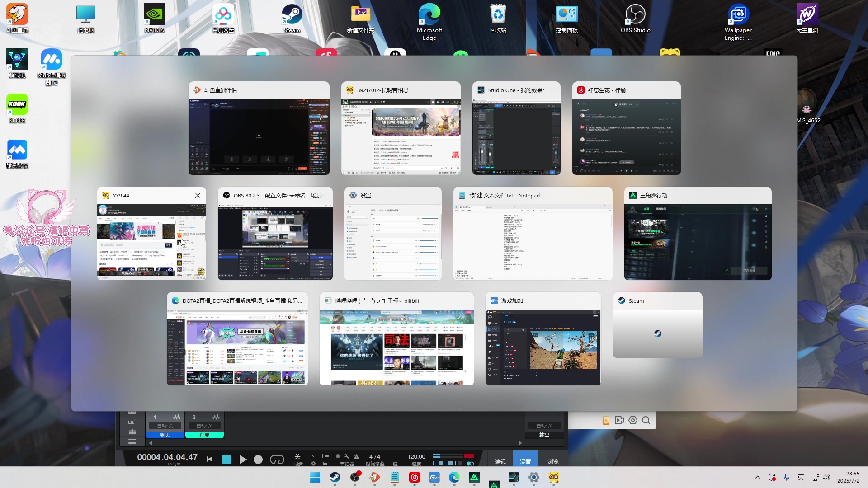Switch to the Steam window thumbnail
This screenshot has width=868, height=488.
657,325
